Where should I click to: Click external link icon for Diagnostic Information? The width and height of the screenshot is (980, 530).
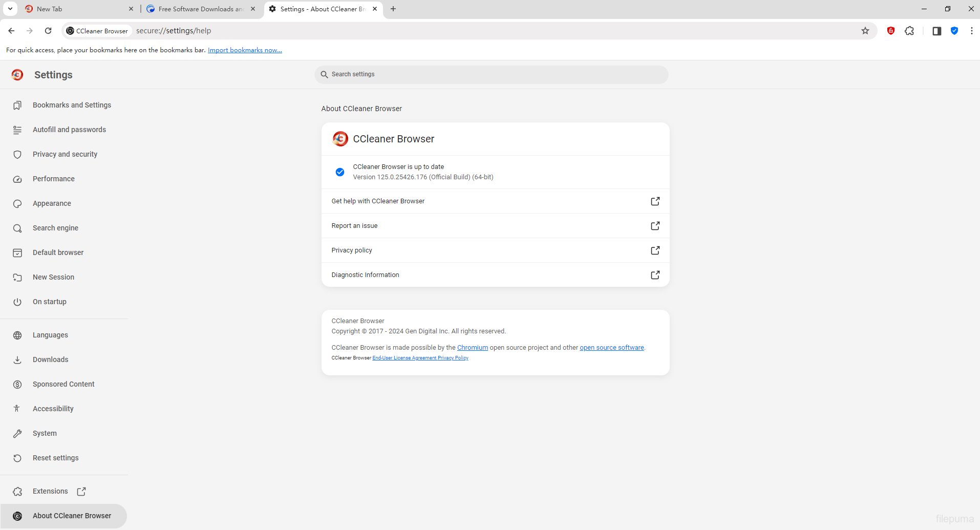point(655,275)
